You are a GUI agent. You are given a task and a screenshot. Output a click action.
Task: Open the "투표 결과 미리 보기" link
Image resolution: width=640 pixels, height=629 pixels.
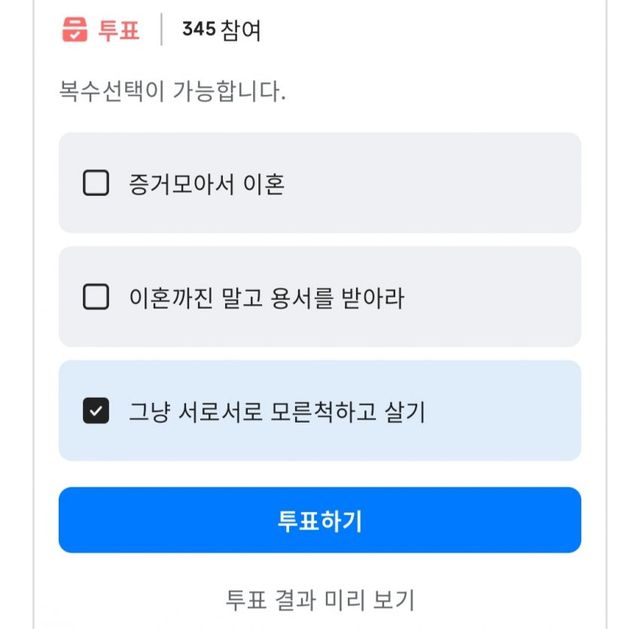tap(320, 600)
